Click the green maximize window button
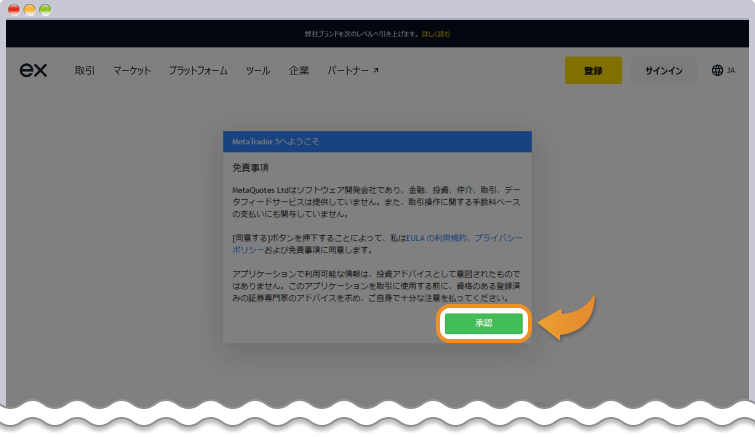Screen dimensions: 755x437 [x=45, y=10]
